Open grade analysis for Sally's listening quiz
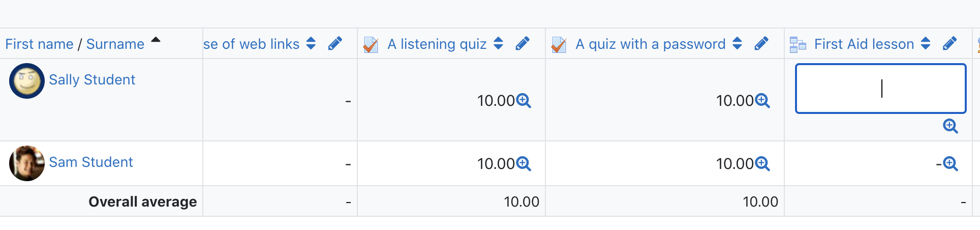980x230 pixels. point(524,101)
